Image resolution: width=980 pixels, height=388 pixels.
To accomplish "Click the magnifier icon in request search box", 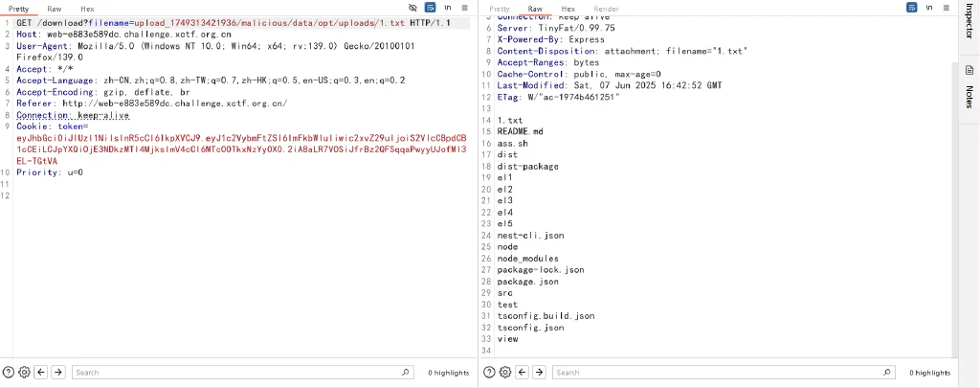I will pos(406,373).
